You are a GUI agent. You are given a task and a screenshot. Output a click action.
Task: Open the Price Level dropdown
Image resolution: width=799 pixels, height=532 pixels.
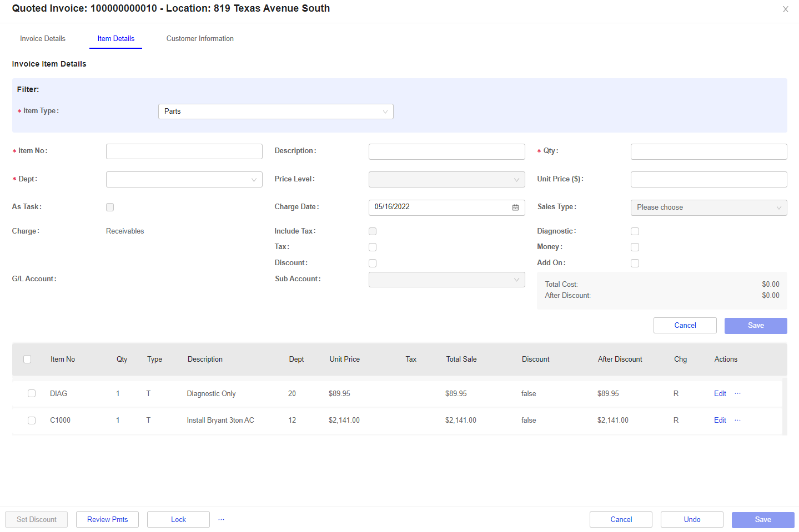(x=446, y=179)
